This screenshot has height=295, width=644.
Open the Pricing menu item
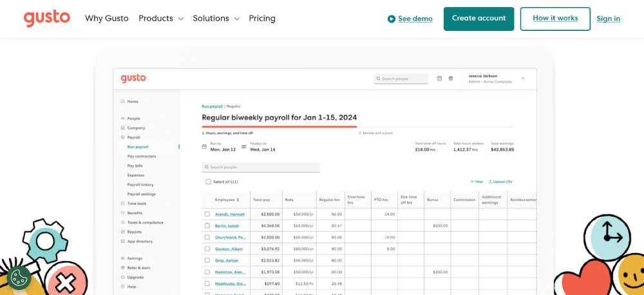[262, 19]
